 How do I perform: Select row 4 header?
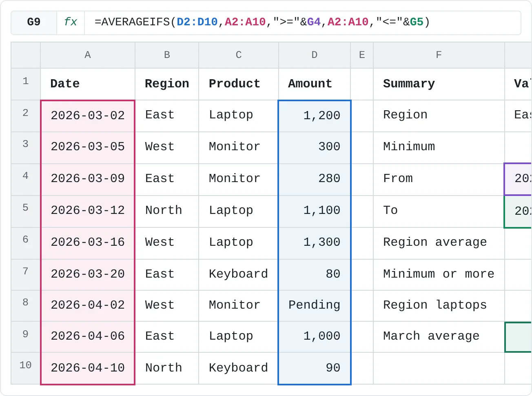point(26,180)
